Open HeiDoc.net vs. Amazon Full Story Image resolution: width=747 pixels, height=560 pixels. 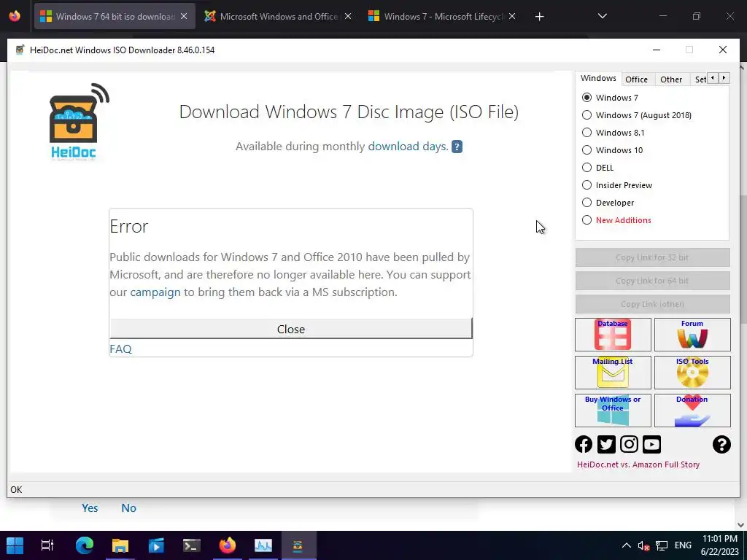point(638,464)
